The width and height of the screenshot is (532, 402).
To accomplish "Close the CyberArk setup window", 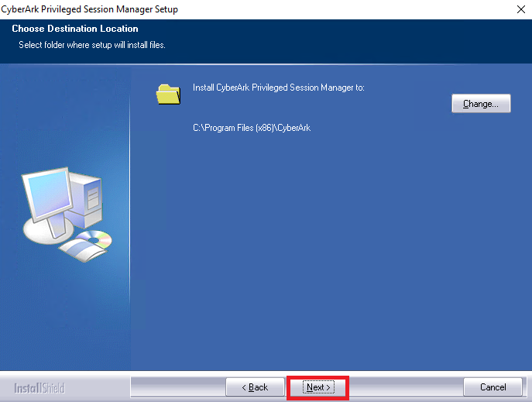I will point(521,9).
